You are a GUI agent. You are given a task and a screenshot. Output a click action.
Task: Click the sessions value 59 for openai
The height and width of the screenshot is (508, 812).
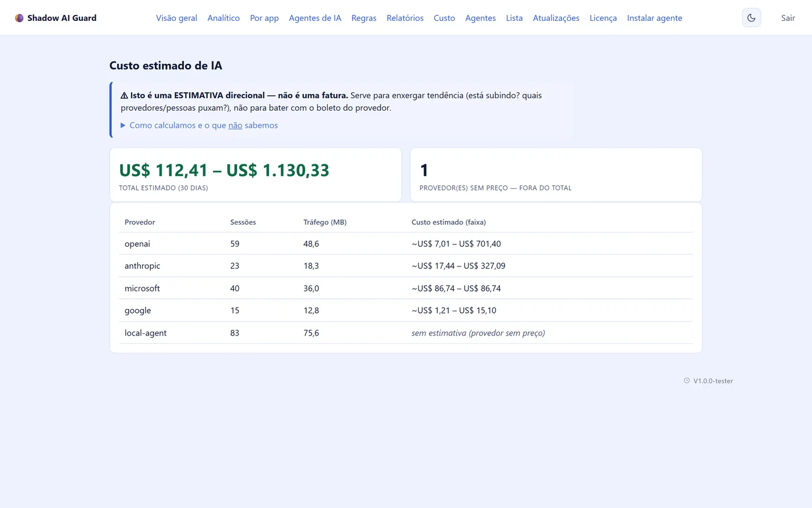pos(235,244)
